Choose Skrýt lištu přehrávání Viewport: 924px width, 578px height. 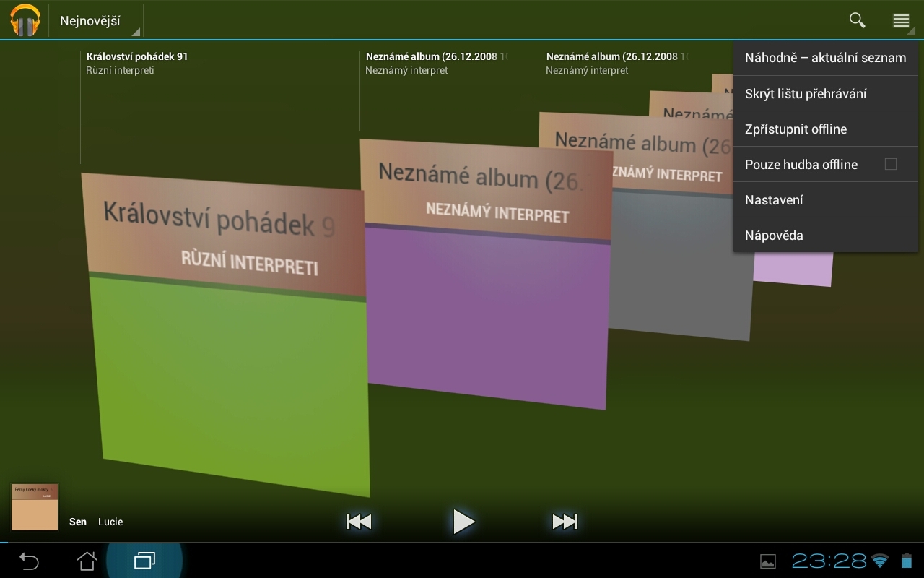click(x=806, y=94)
